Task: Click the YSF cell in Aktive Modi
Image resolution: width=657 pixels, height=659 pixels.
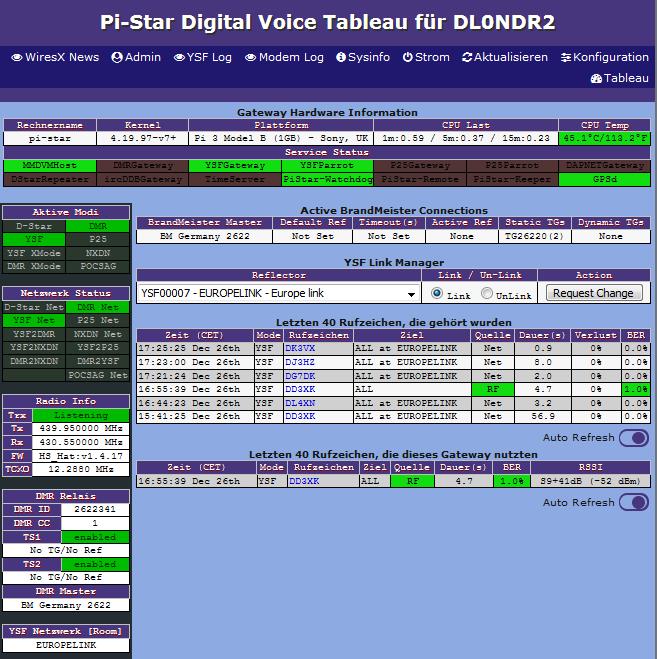Action: pyautogui.click(x=34, y=240)
